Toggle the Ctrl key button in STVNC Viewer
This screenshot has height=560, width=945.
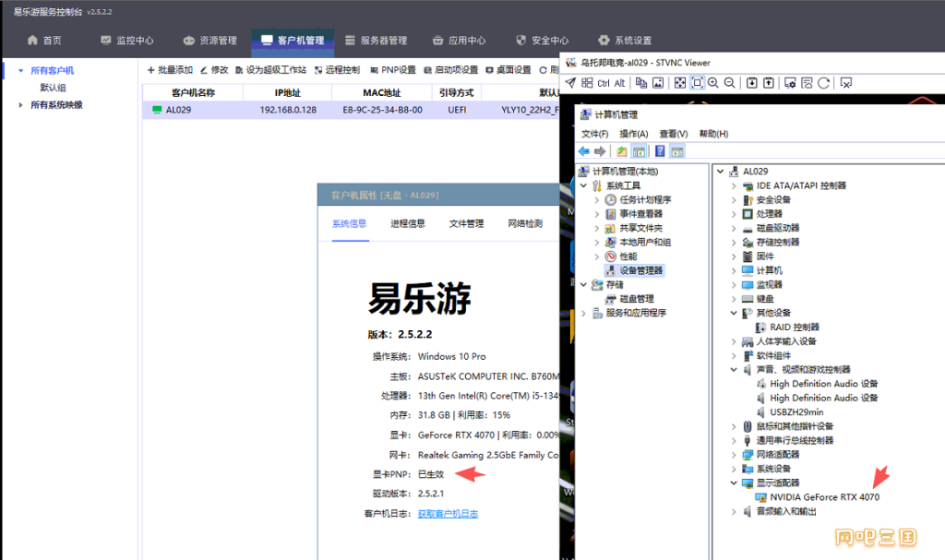[604, 83]
